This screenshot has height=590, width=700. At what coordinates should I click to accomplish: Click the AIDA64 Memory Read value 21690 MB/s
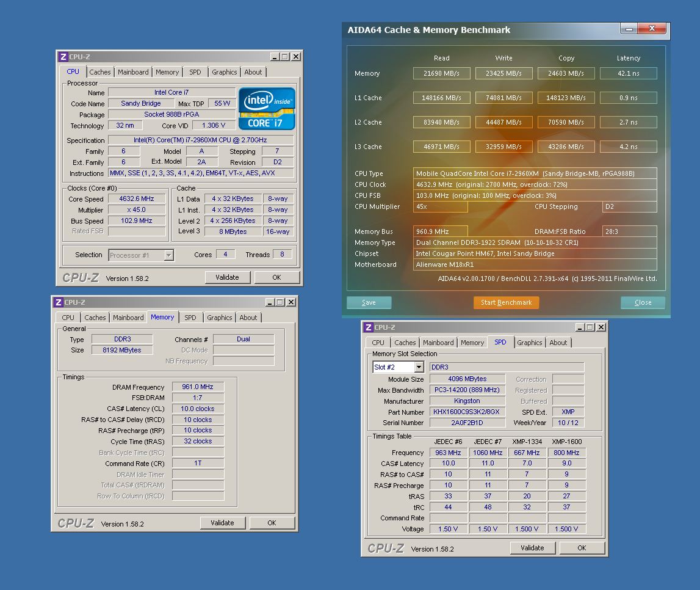[441, 73]
